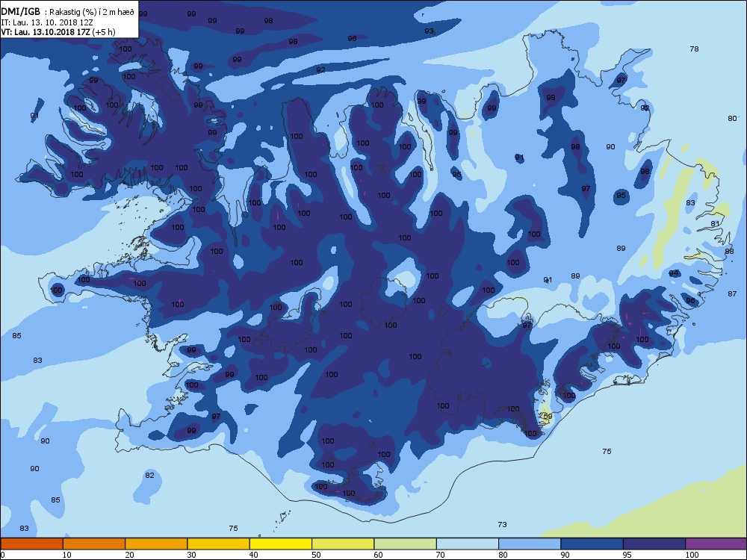Click the 80 humidity value on map
This screenshot has width=747, height=560.
pyautogui.click(x=732, y=118)
